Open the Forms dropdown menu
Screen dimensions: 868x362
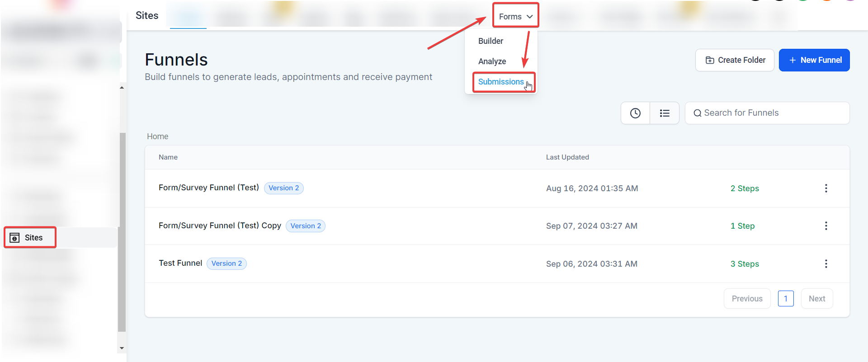pos(516,17)
